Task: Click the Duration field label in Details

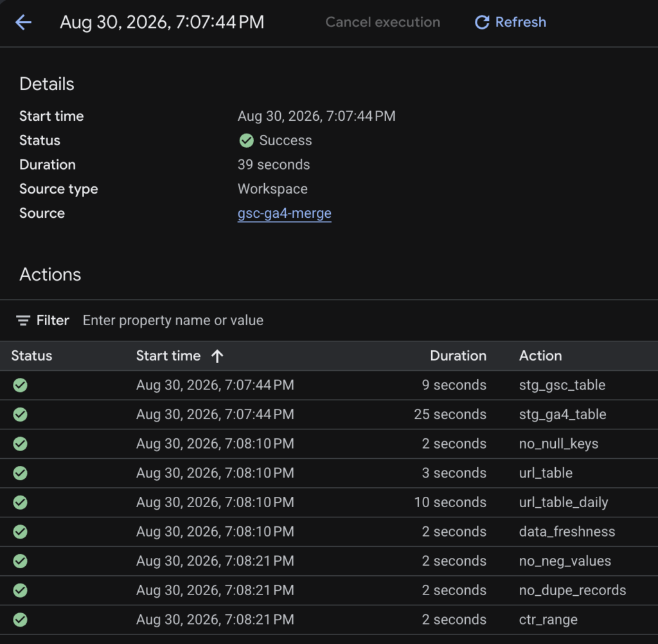Action: point(48,165)
